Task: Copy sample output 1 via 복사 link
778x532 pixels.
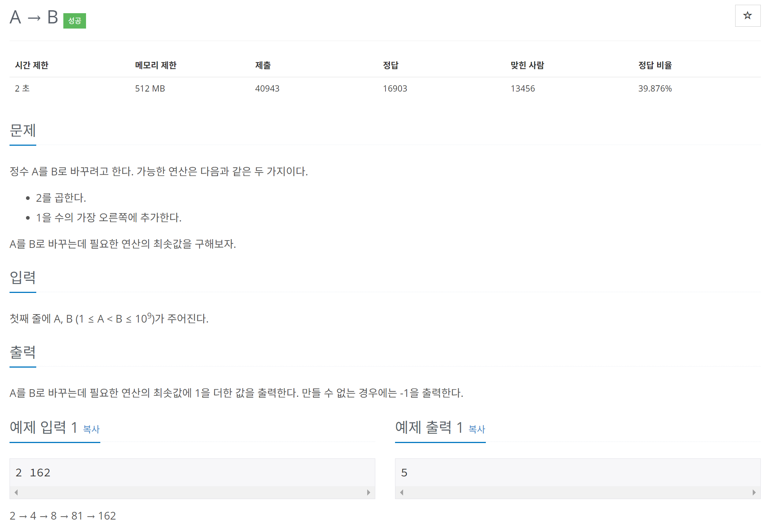Action: [x=476, y=429]
